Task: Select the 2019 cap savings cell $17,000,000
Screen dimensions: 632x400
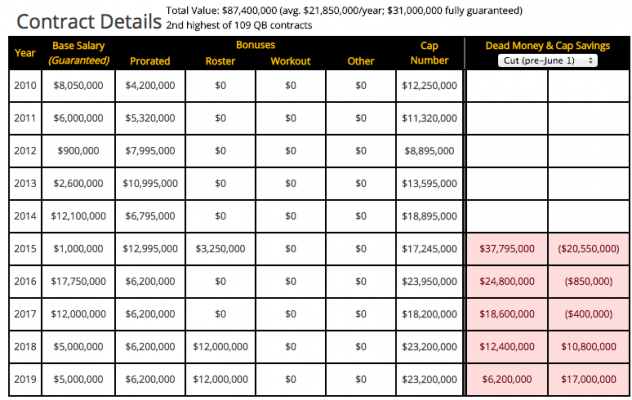Action: (x=588, y=379)
